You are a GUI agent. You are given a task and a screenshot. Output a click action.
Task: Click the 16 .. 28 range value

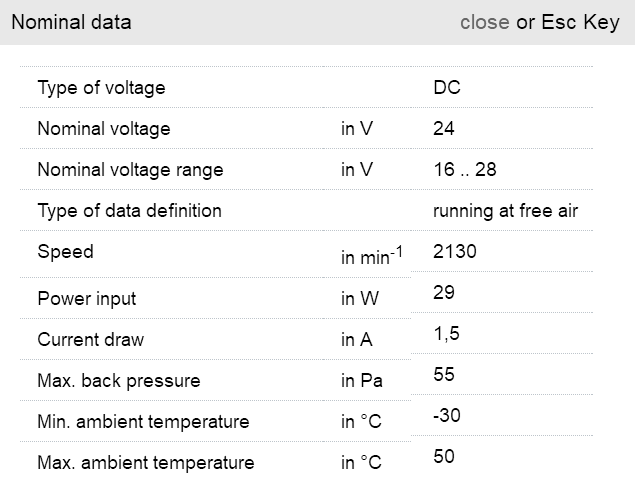click(x=464, y=170)
